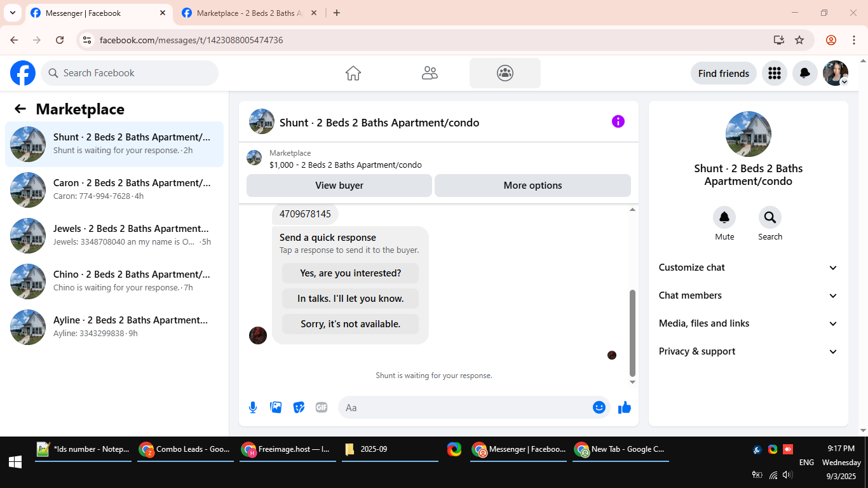
Task: Expand Customize chat section
Action: pos(749,268)
